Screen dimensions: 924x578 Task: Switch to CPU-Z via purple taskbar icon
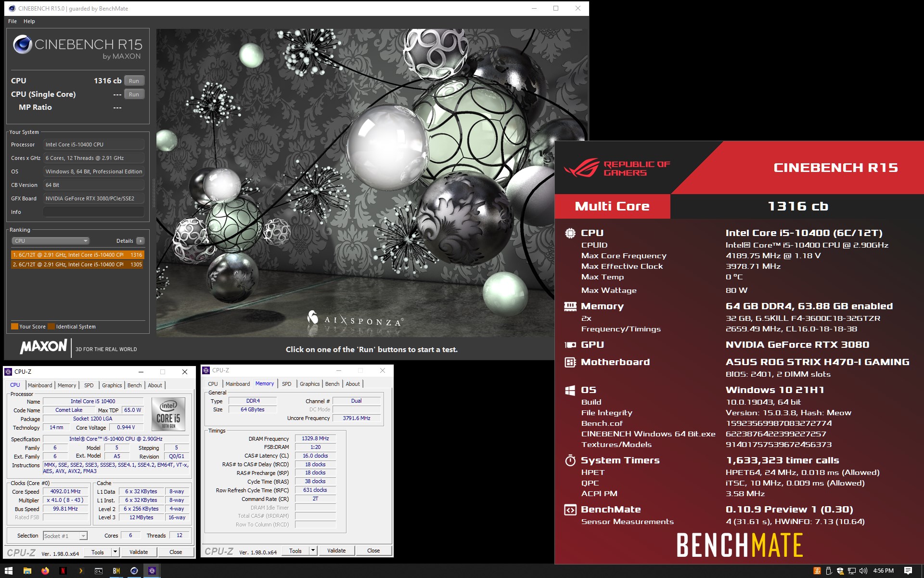(152, 571)
